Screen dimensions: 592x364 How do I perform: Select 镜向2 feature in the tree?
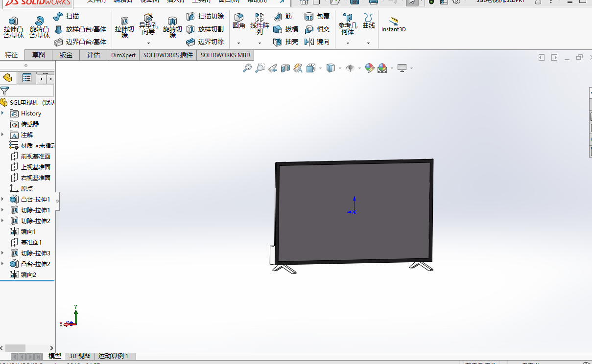(23, 274)
